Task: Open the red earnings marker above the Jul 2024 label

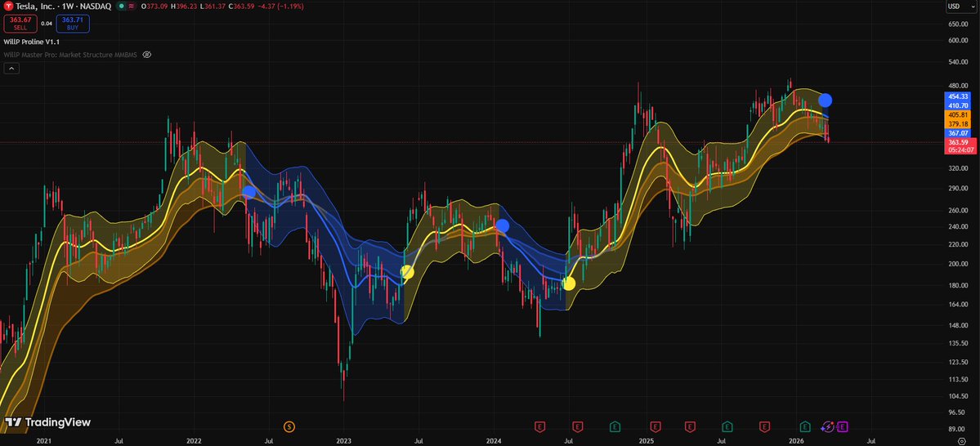Action: [578, 426]
